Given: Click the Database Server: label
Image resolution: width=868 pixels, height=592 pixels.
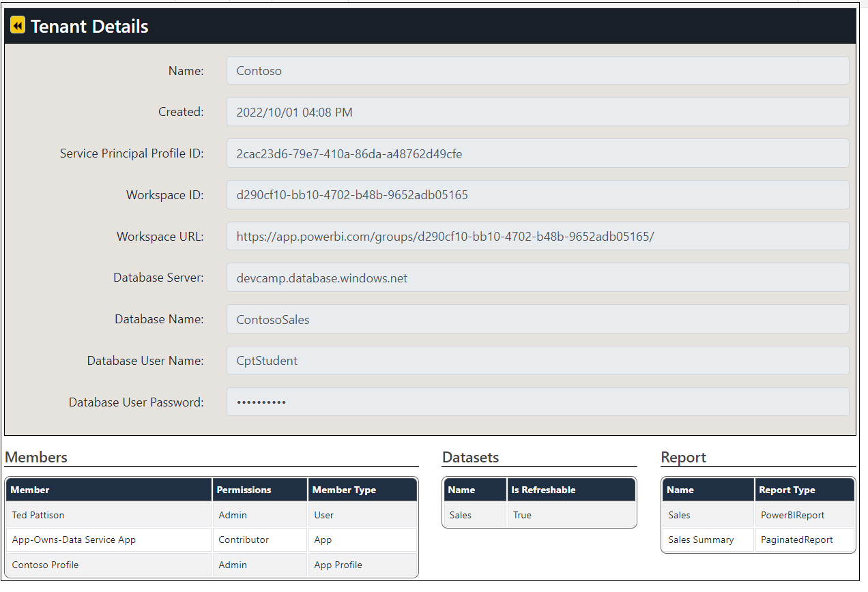Looking at the screenshot, I should click(x=158, y=278).
